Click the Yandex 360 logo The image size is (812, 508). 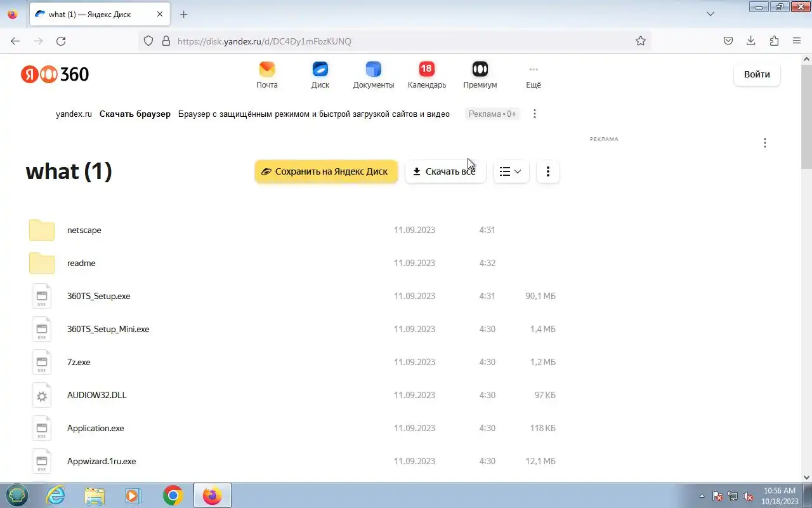point(55,74)
